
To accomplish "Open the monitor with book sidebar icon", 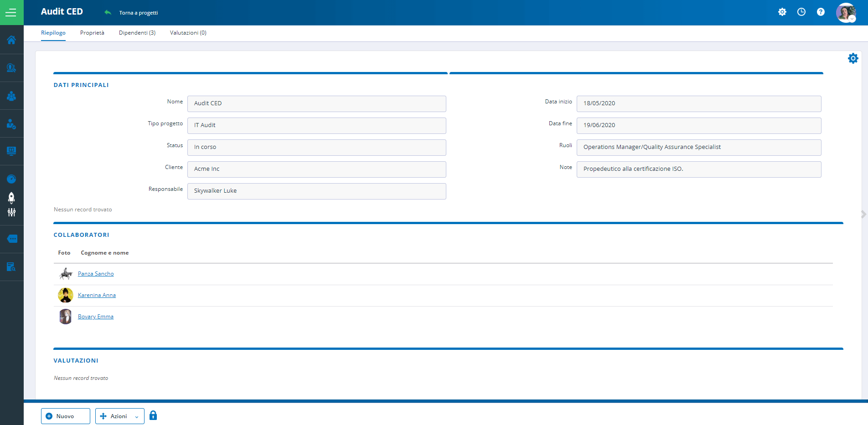I will 11,151.
